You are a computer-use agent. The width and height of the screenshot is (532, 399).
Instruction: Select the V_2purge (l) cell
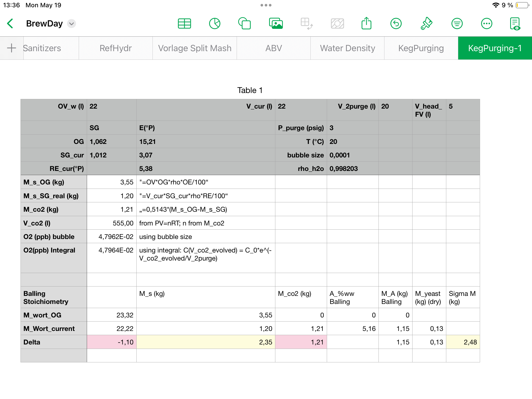[x=353, y=110]
